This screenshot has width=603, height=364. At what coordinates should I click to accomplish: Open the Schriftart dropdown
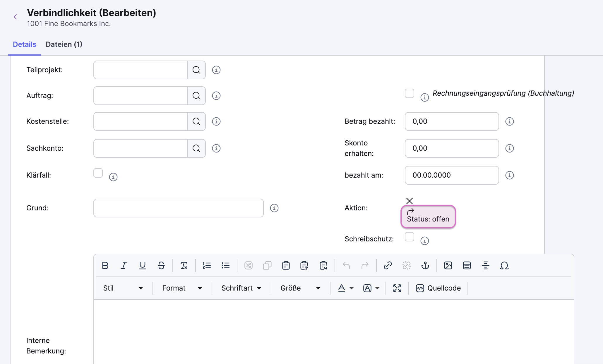(241, 288)
